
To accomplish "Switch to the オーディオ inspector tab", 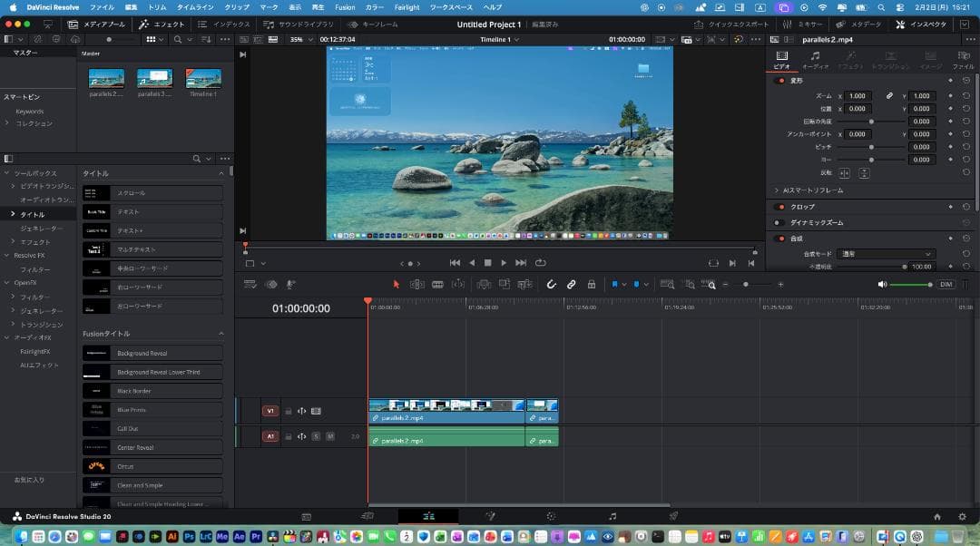I will coord(815,61).
